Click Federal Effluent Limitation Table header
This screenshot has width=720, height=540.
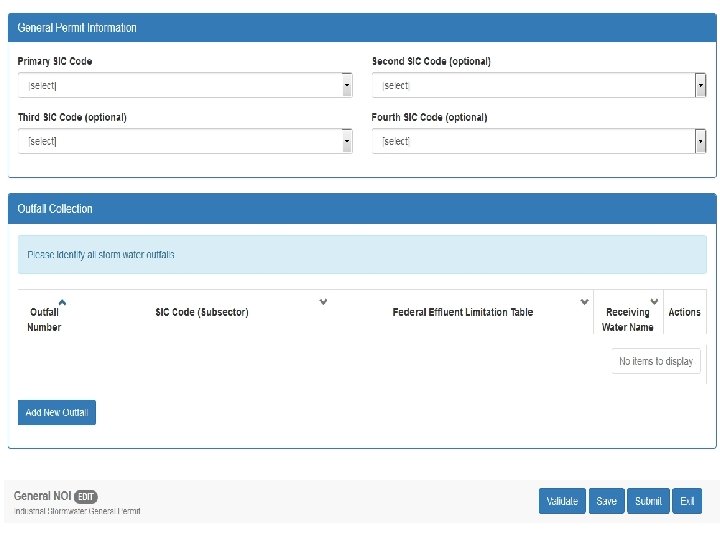[463, 312]
